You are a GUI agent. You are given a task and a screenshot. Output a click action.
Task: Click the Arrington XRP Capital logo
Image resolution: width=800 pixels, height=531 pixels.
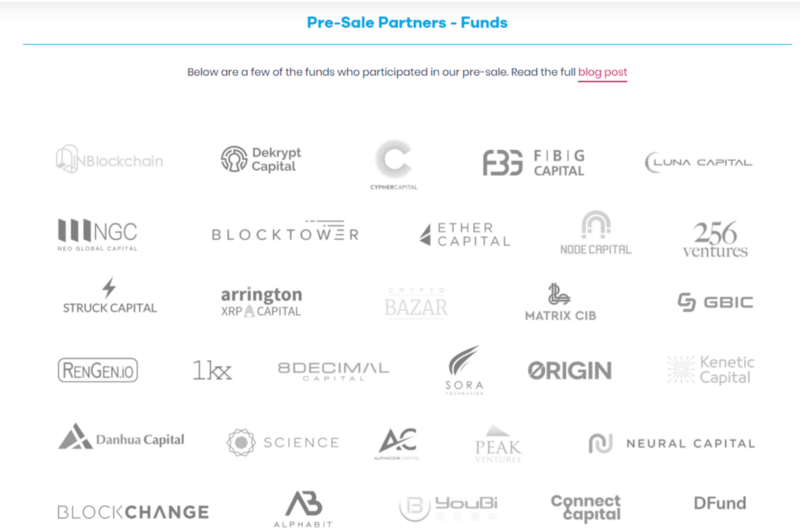point(261,302)
